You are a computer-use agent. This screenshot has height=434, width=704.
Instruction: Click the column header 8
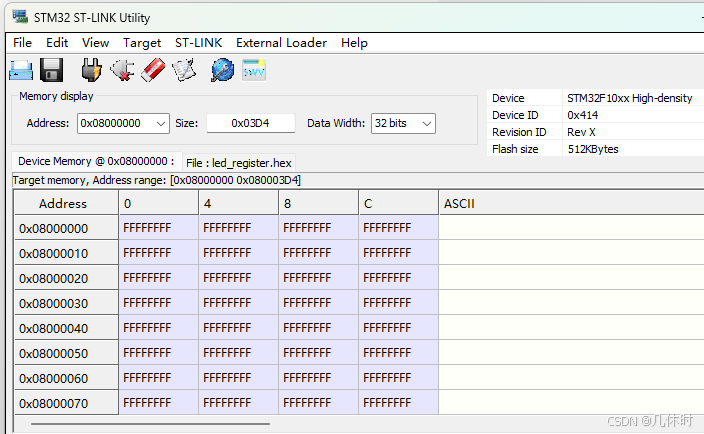point(318,203)
